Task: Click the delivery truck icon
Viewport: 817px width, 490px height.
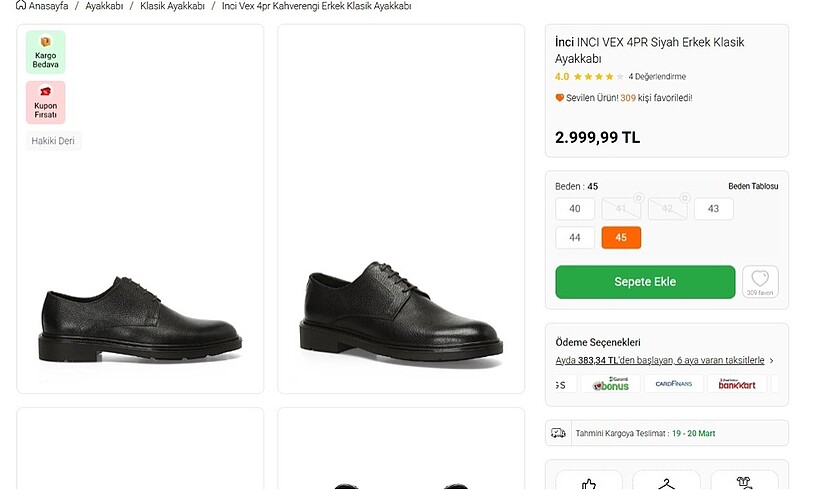Action: 559,433
